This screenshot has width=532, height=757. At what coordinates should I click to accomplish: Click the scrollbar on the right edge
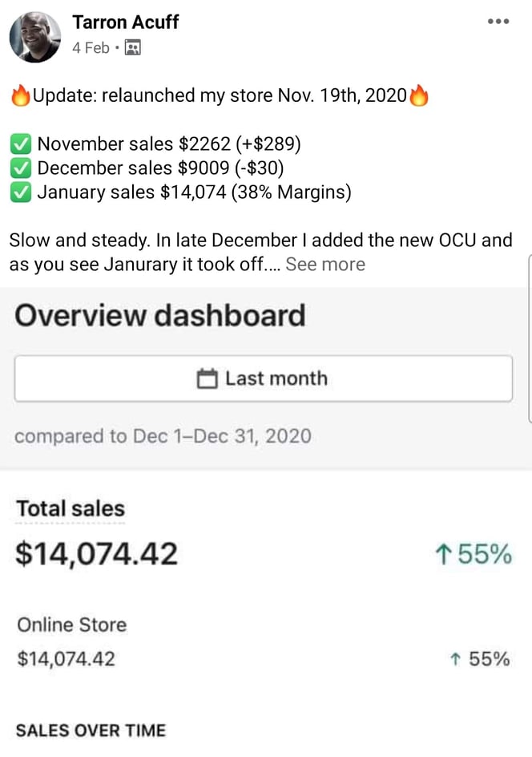coord(529,337)
